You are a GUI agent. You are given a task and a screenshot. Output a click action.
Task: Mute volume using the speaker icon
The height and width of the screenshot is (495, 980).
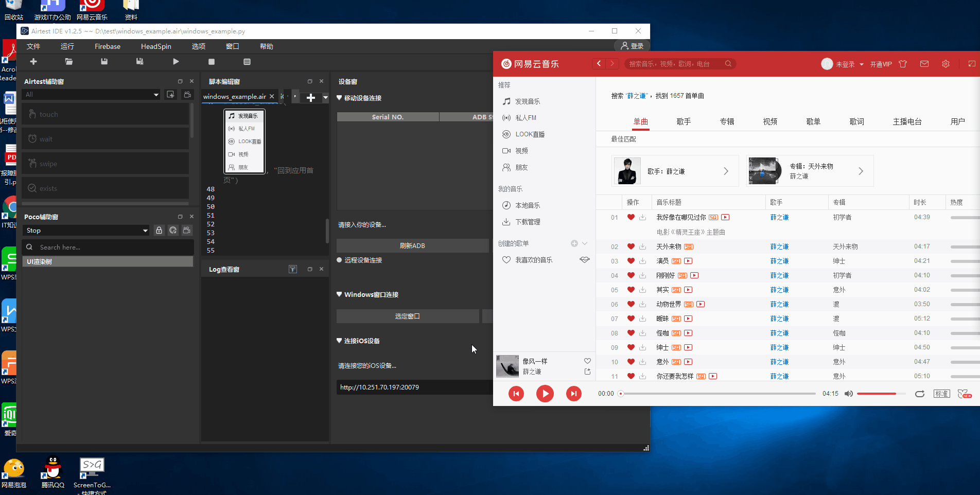(849, 394)
